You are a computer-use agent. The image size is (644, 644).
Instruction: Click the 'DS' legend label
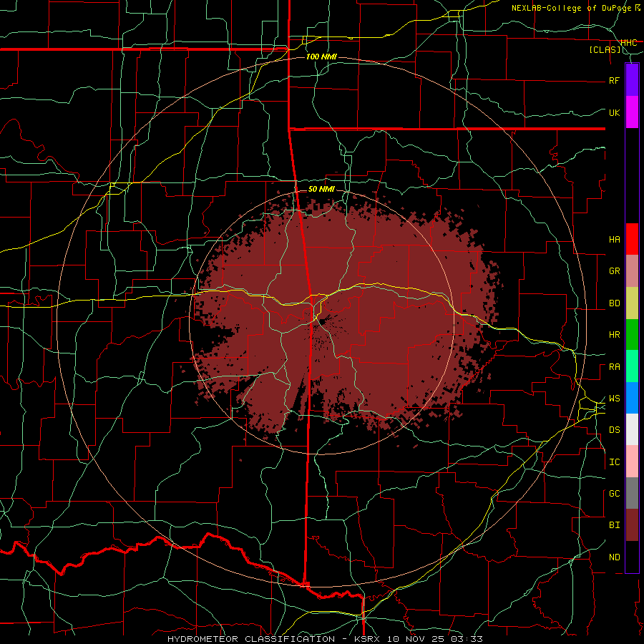coord(615,430)
